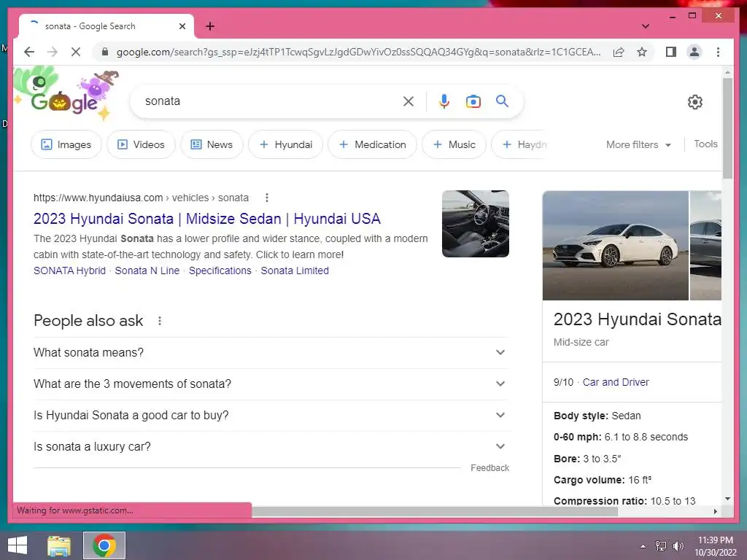The image size is (747, 560).
Task: Open File Explorer from taskbar
Action: (59, 545)
